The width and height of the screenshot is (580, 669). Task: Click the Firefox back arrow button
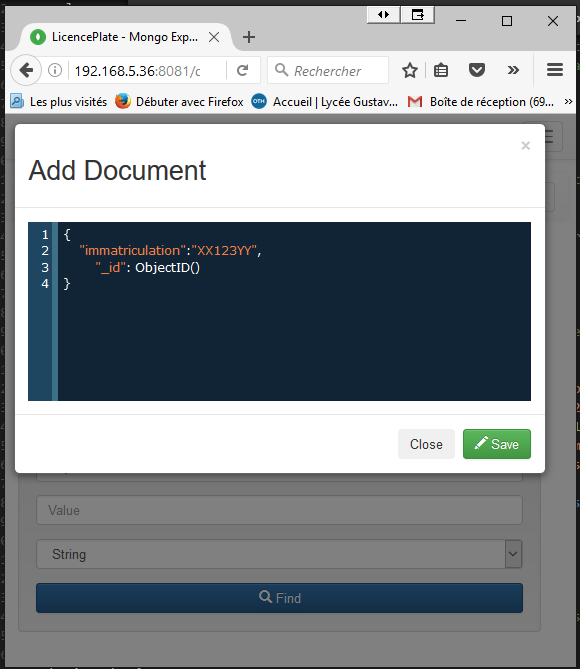pos(26,70)
